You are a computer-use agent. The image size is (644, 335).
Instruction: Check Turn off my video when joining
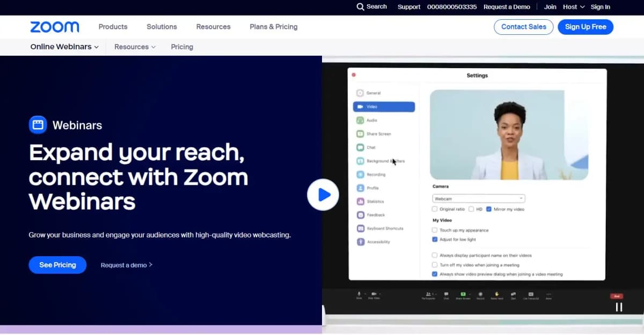tap(435, 265)
